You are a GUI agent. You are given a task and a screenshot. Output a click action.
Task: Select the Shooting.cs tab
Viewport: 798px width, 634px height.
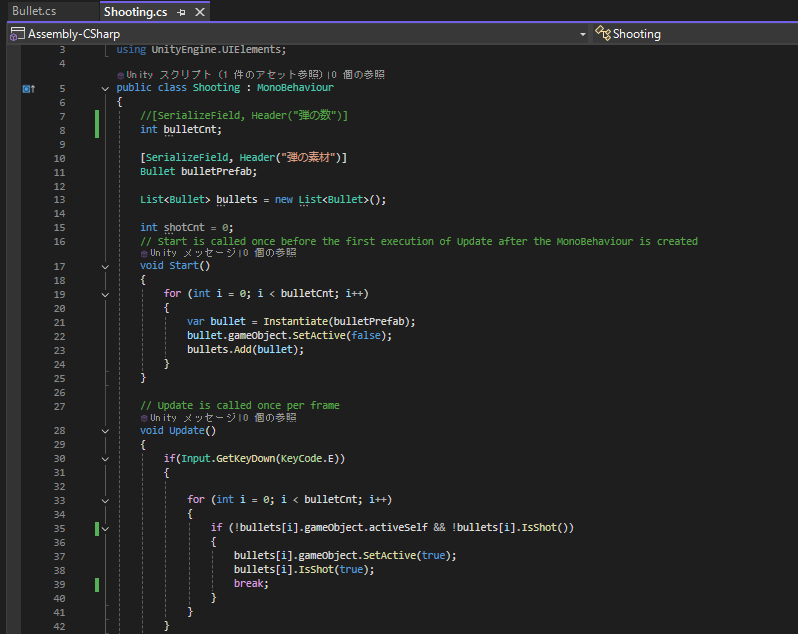tap(136, 12)
